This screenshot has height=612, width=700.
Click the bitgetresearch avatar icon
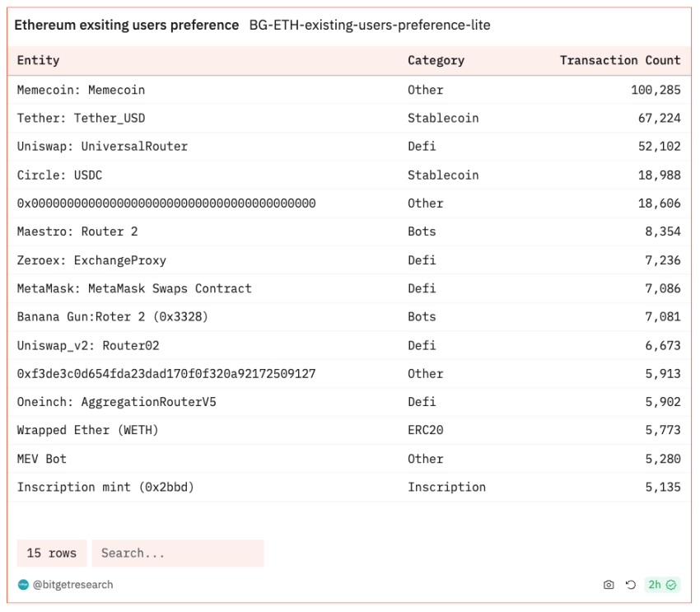point(23,585)
